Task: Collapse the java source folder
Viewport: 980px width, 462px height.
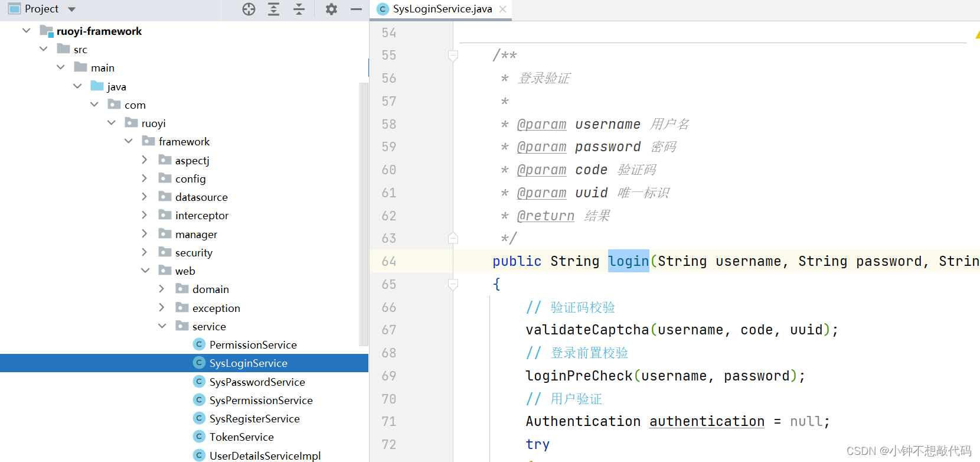Action: (x=77, y=86)
